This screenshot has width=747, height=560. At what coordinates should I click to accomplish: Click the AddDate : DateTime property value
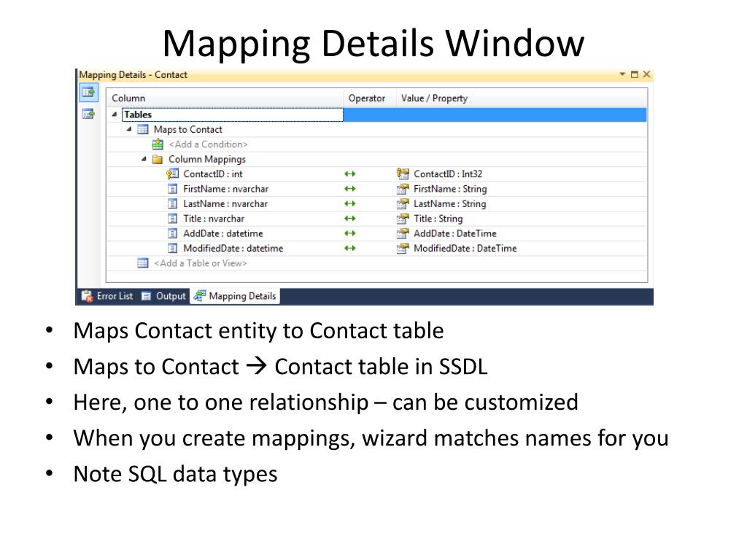(x=455, y=233)
